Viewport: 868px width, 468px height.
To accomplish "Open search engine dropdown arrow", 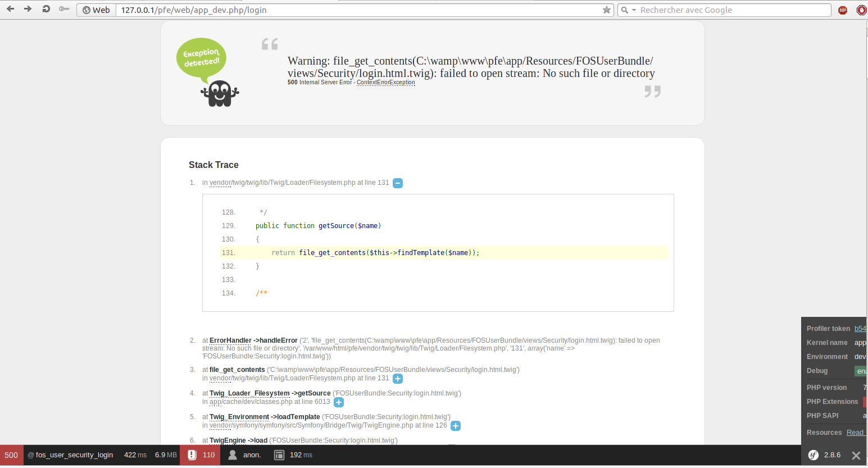I will (x=634, y=10).
